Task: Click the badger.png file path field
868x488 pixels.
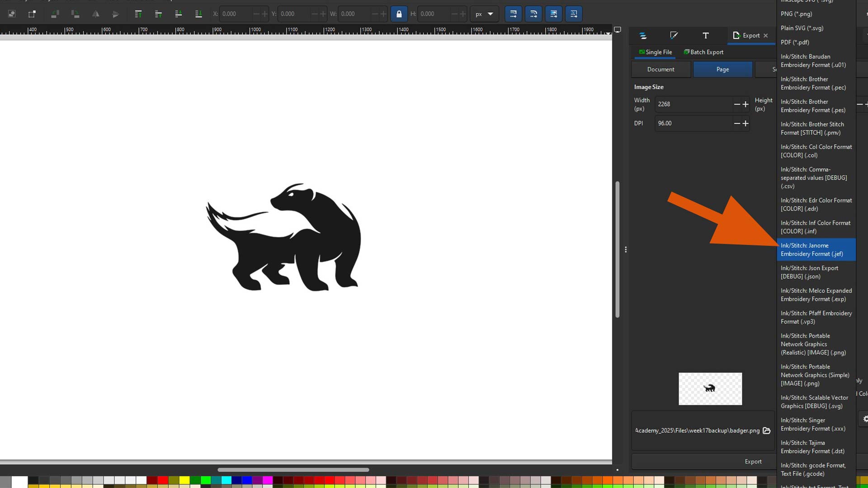Action: coord(697,431)
